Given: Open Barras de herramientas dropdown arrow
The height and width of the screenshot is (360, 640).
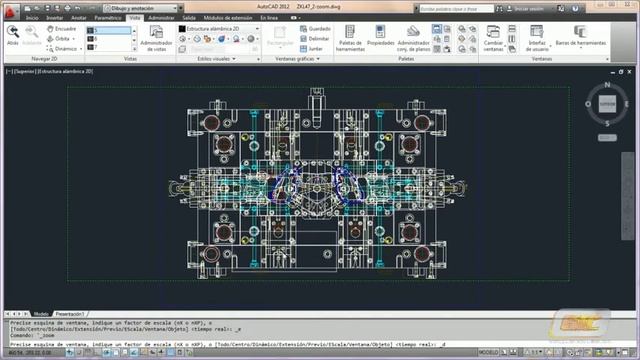Looking at the screenshot, I should [x=580, y=48].
